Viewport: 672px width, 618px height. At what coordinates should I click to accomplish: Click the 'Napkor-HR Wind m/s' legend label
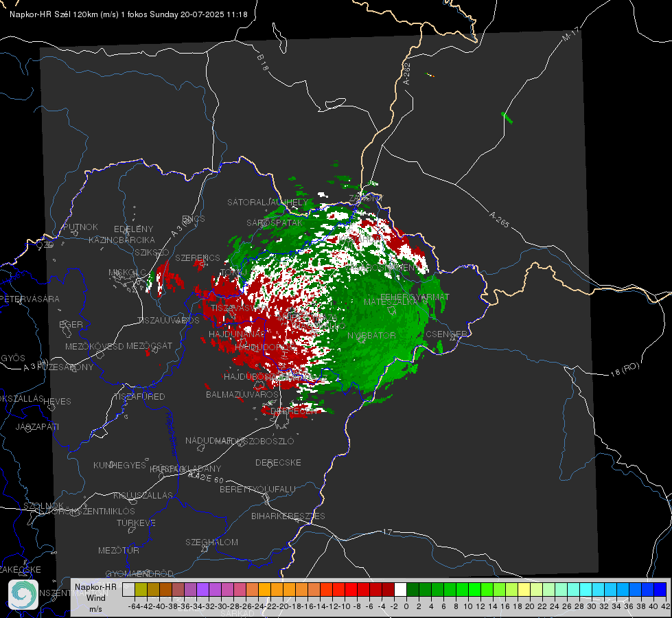95,597
